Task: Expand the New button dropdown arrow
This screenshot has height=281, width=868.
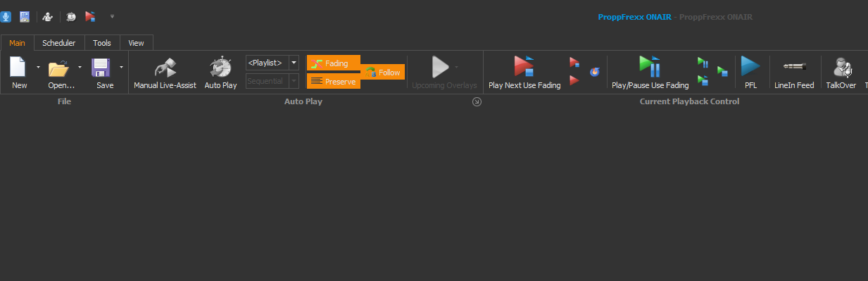Action: click(37, 68)
